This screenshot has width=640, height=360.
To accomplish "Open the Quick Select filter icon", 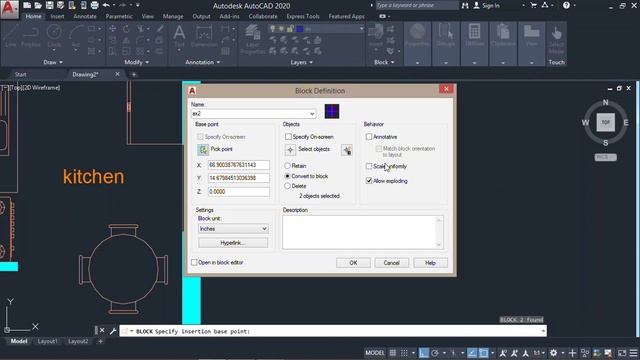I will [347, 150].
